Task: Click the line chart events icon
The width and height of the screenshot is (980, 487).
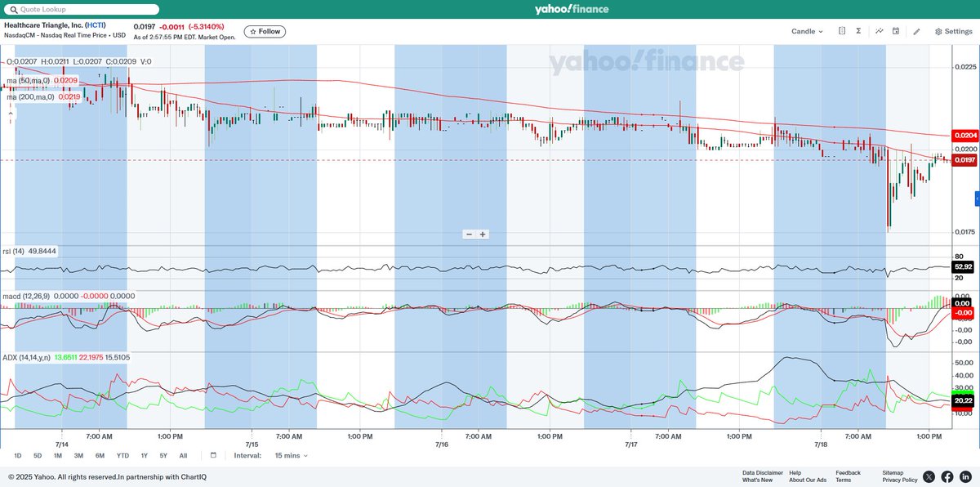Action: click(880, 31)
